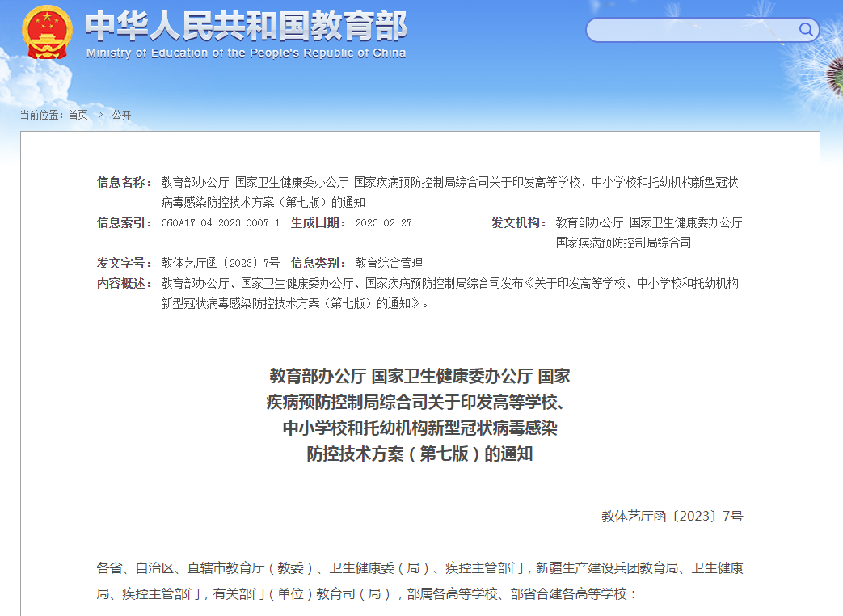Open the 公开 breadcrumb link
The height and width of the screenshot is (616, 843).
point(121,115)
